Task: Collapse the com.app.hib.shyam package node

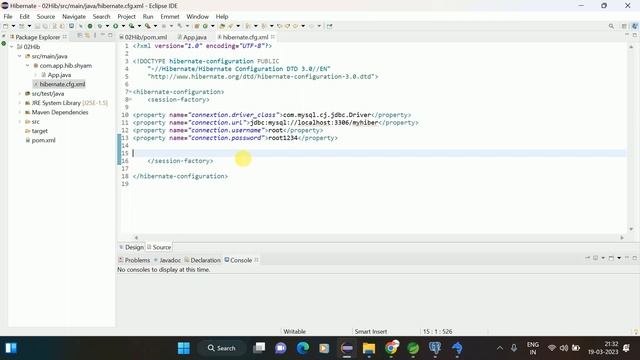Action: [x=27, y=66]
